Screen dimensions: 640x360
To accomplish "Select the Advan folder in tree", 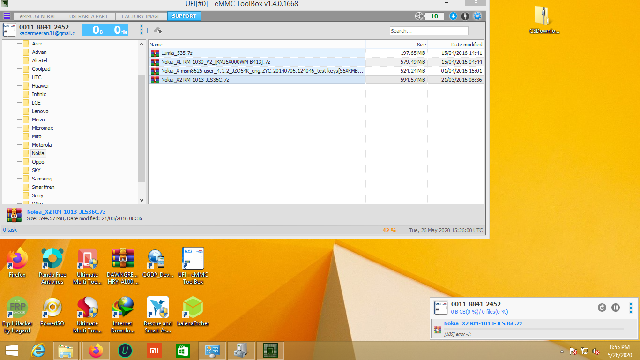I will tap(39, 52).
